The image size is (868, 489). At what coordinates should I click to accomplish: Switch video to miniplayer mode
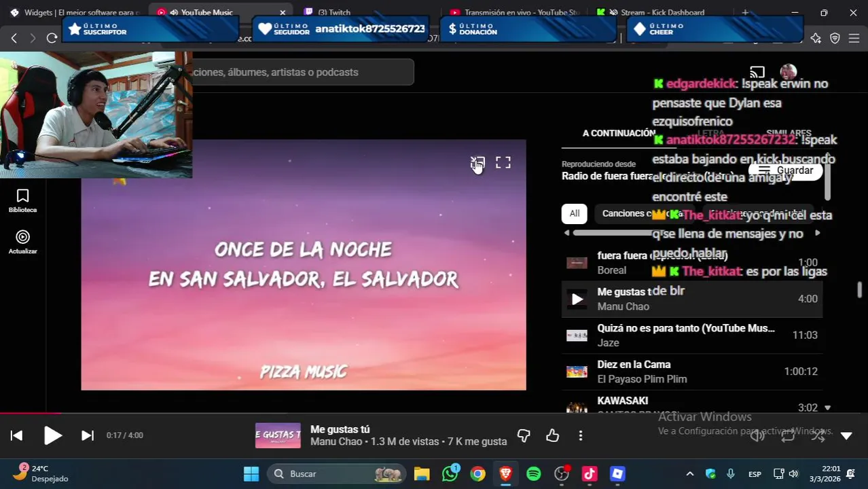[478, 162]
